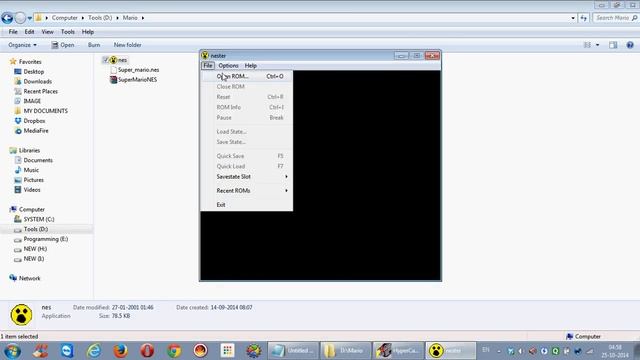Click the nester title bar icon
The height and width of the screenshot is (360, 640).
click(205, 56)
